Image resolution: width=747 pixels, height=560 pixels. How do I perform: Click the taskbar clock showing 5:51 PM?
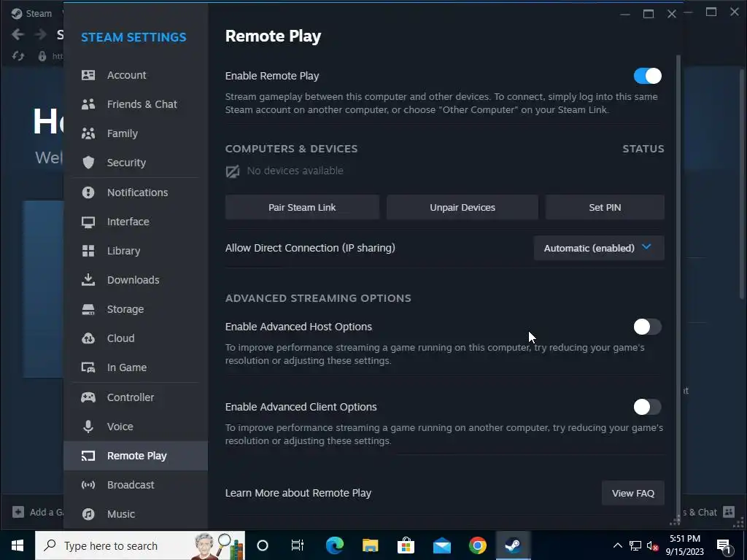(x=684, y=545)
